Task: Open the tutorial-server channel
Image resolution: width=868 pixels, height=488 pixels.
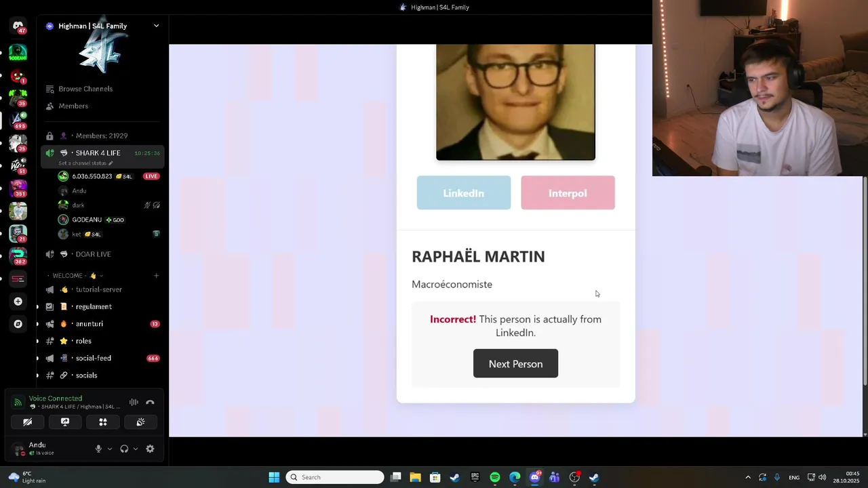Action: point(102,289)
